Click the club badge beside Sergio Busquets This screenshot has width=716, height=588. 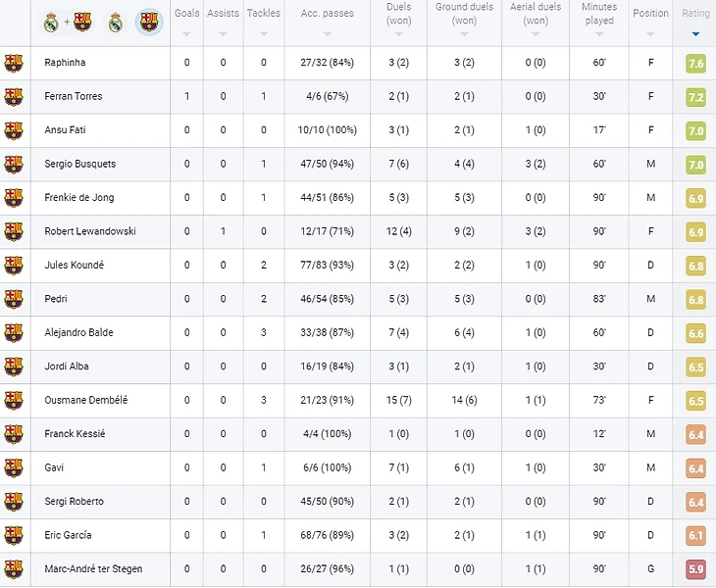click(14, 164)
